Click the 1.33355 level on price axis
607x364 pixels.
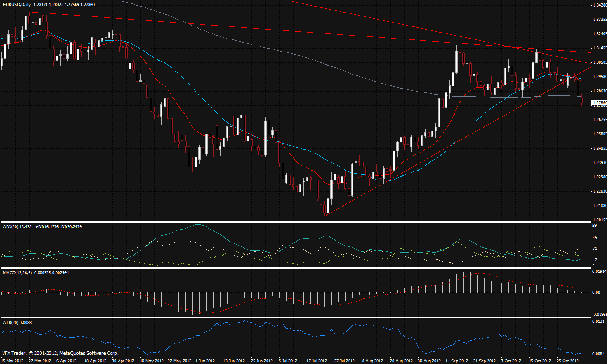click(x=599, y=20)
